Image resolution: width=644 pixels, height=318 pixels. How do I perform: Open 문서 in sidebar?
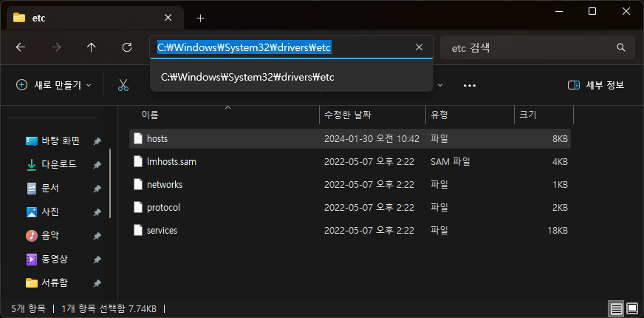[43, 189]
